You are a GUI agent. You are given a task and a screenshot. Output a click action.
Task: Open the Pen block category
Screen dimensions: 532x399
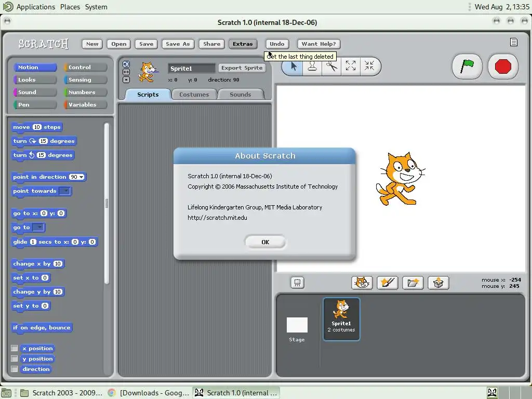tap(35, 104)
